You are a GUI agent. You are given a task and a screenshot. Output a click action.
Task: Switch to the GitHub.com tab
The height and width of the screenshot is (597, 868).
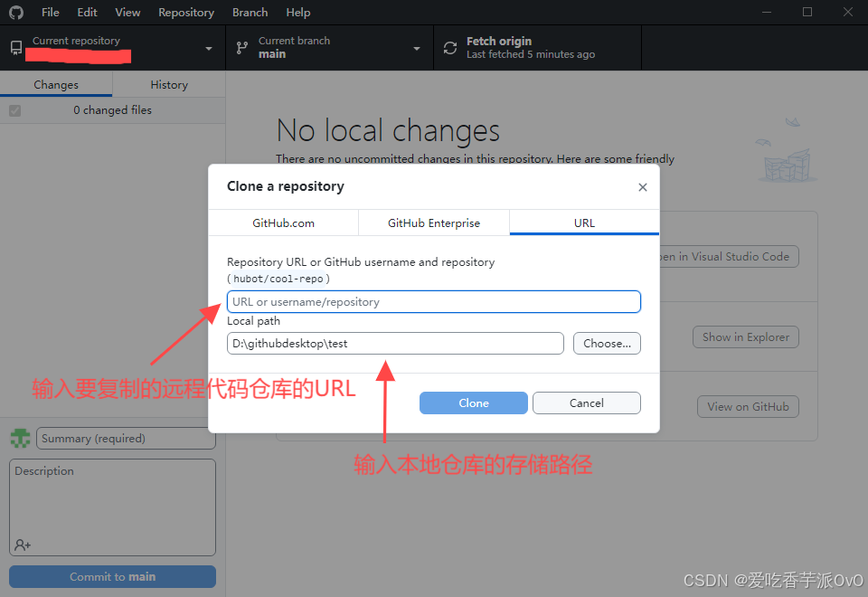[x=283, y=223]
